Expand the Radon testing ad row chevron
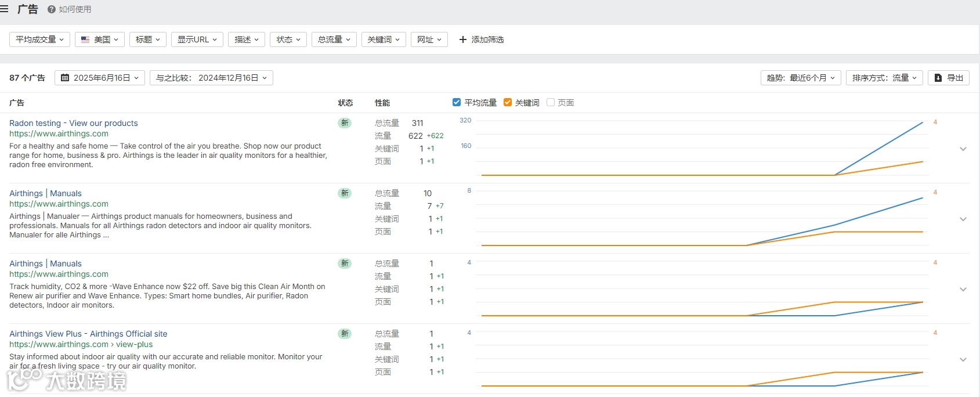 pos(963,149)
